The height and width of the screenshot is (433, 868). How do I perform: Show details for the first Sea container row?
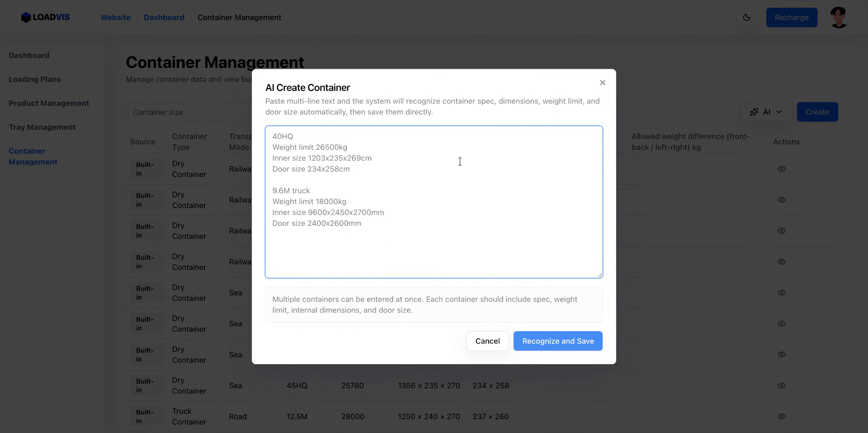(782, 293)
